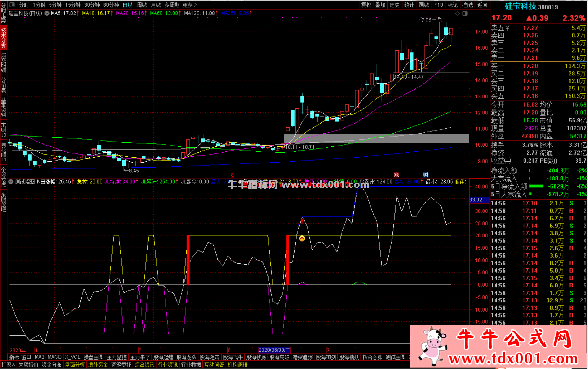Switch to the 月线 monthly timeframe
Screen dimensions: 588x369
pyautogui.click(x=156, y=5)
